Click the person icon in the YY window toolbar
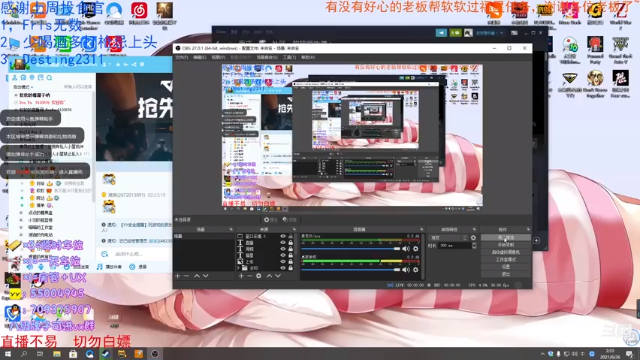The width and height of the screenshot is (640, 360). [x=15, y=78]
